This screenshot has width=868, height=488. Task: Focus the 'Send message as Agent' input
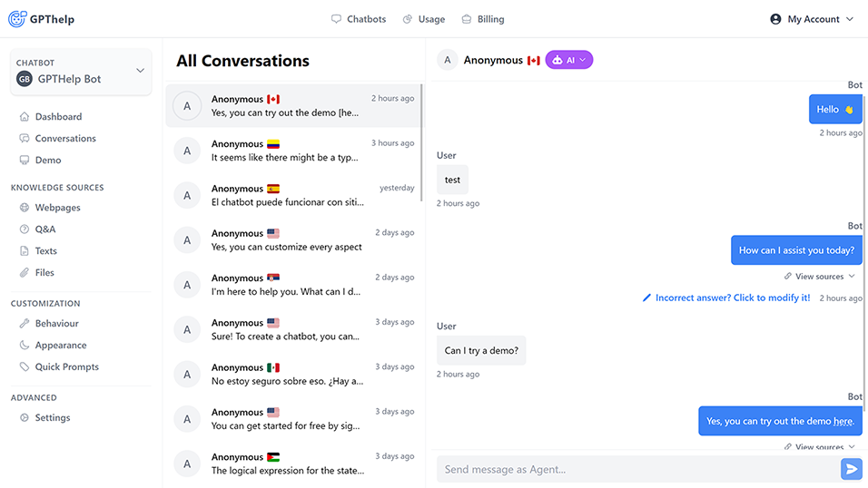(636, 469)
